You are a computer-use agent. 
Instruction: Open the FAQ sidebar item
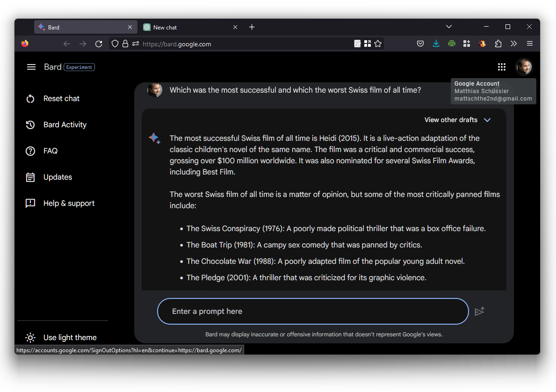51,151
